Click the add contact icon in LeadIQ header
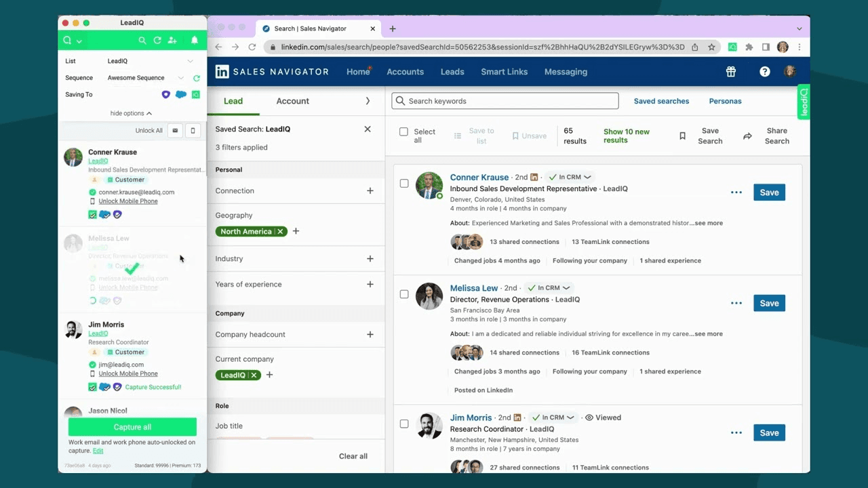This screenshot has height=488, width=868. [x=172, y=41]
